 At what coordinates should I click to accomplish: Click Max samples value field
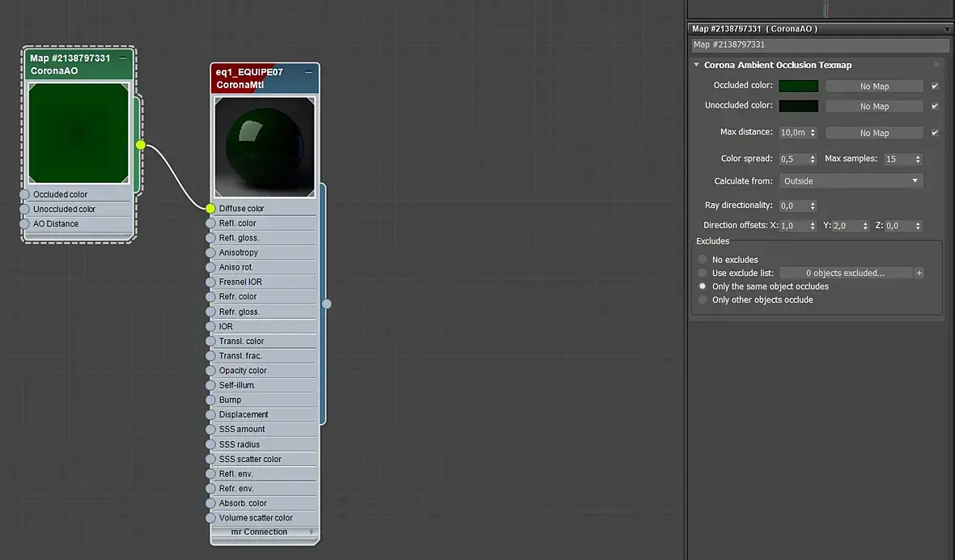point(898,159)
